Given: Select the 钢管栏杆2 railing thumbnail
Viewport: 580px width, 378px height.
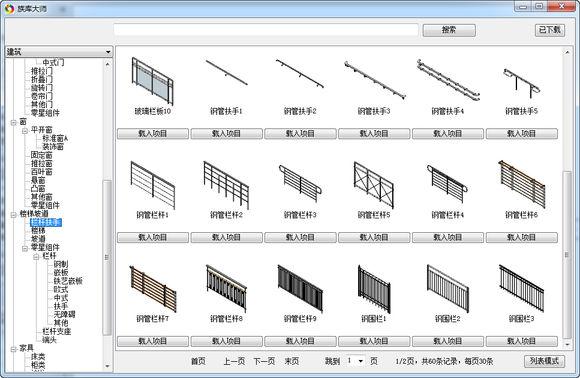Looking at the screenshot, I should point(226,185).
